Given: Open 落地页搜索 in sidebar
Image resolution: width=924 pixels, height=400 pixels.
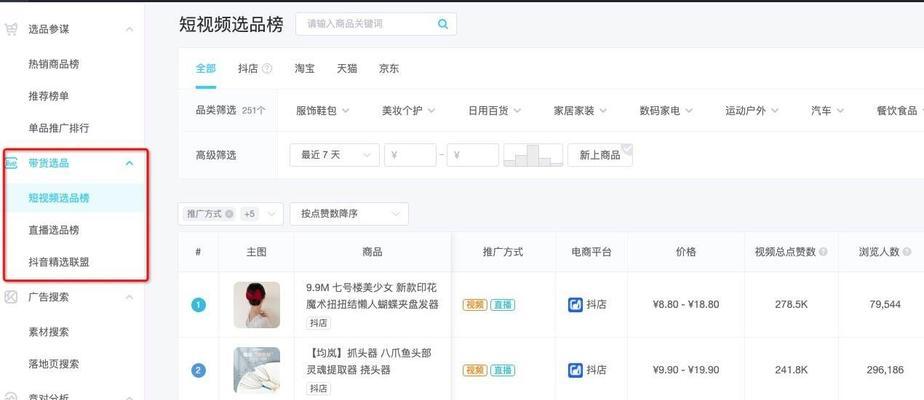Looking at the screenshot, I should [x=54, y=364].
